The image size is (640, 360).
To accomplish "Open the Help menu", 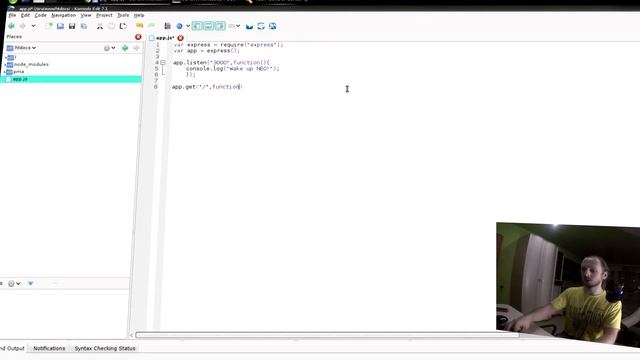I will pos(139,15).
